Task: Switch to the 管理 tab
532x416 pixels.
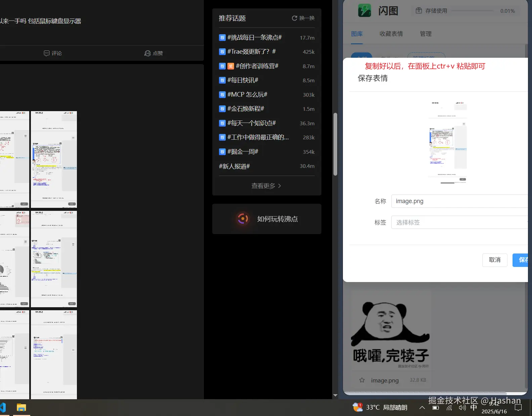Action: coord(426,34)
